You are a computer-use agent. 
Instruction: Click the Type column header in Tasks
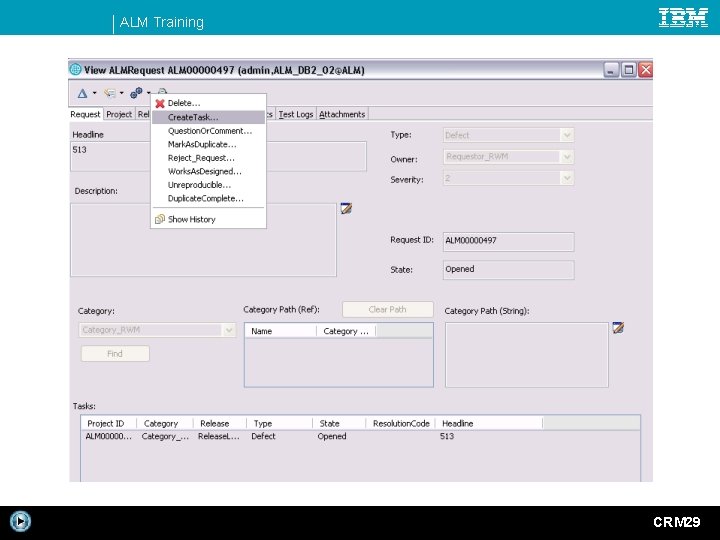pyautogui.click(x=279, y=423)
